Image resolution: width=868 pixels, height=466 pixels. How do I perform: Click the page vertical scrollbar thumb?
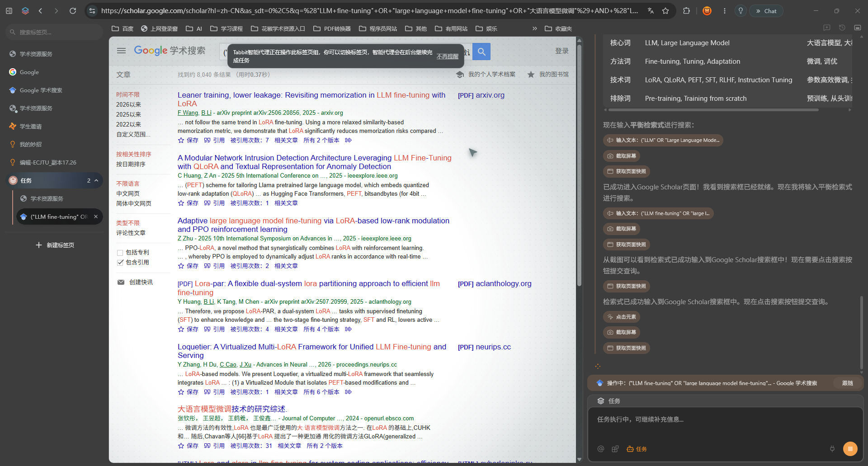579,165
